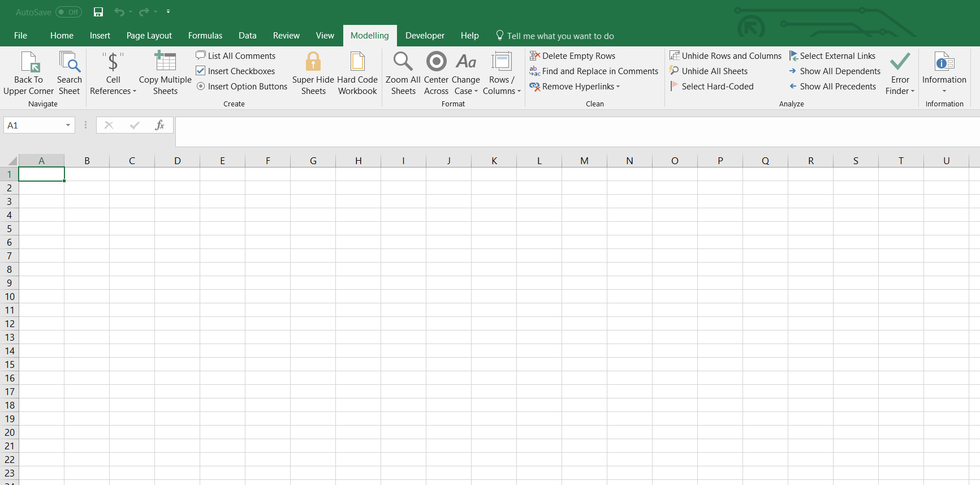Click the Tell me search field
The width and height of the screenshot is (980, 485).
560,36
